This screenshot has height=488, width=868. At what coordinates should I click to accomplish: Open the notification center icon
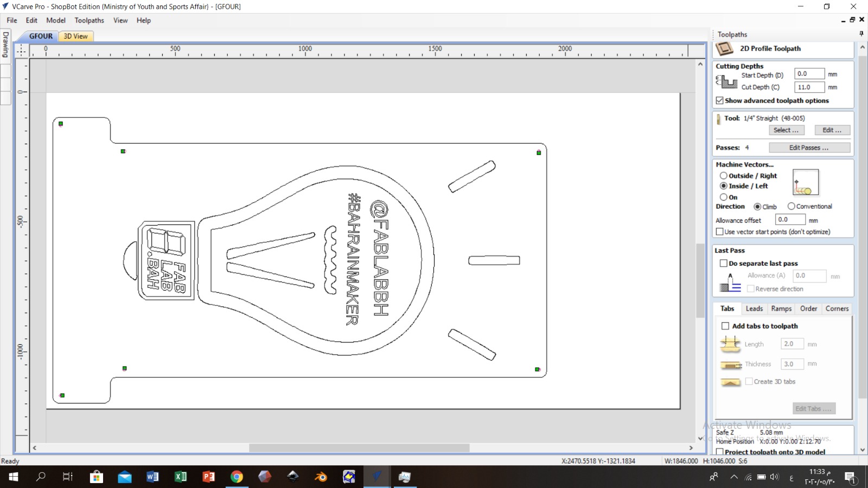[850, 477]
